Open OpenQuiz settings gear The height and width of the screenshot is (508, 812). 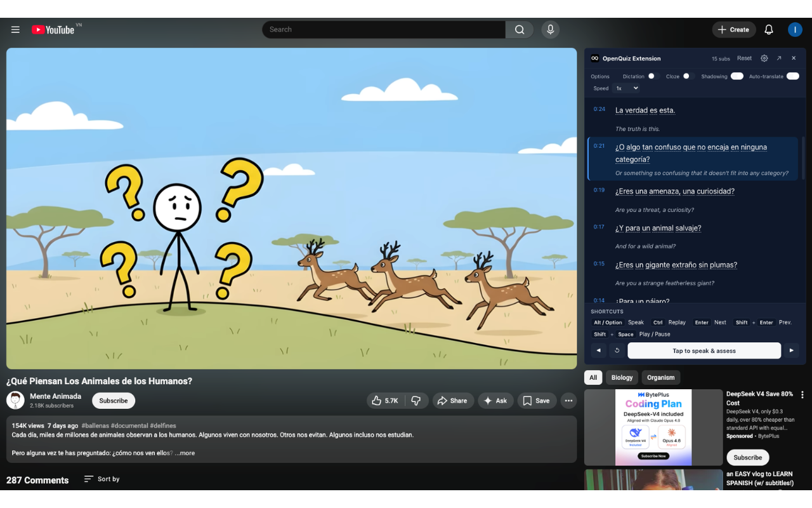(764, 58)
